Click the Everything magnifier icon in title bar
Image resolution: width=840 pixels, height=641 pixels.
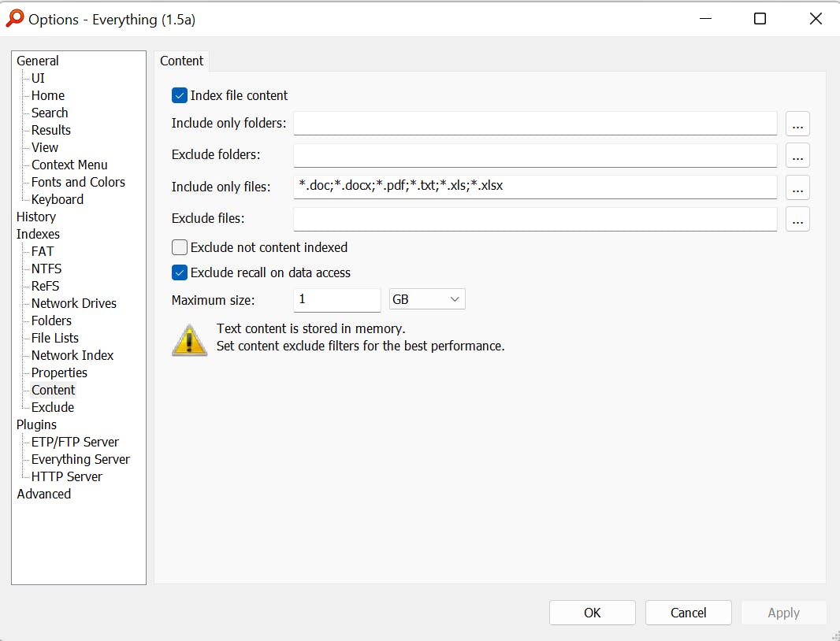point(14,19)
